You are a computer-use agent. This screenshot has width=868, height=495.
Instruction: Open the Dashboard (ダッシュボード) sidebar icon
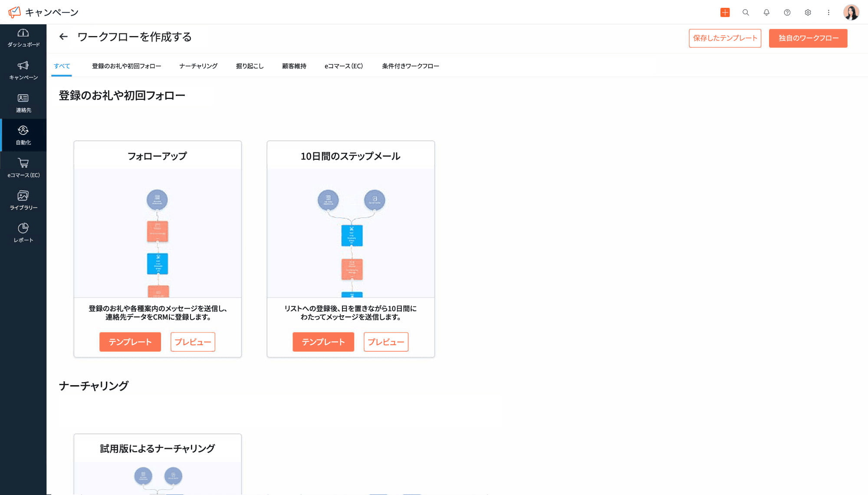pyautogui.click(x=23, y=38)
